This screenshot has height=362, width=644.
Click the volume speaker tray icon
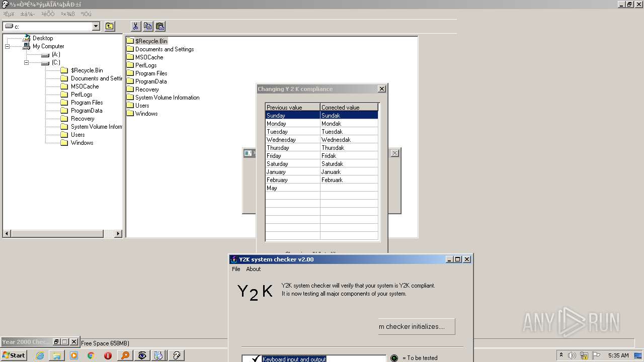(x=572, y=355)
